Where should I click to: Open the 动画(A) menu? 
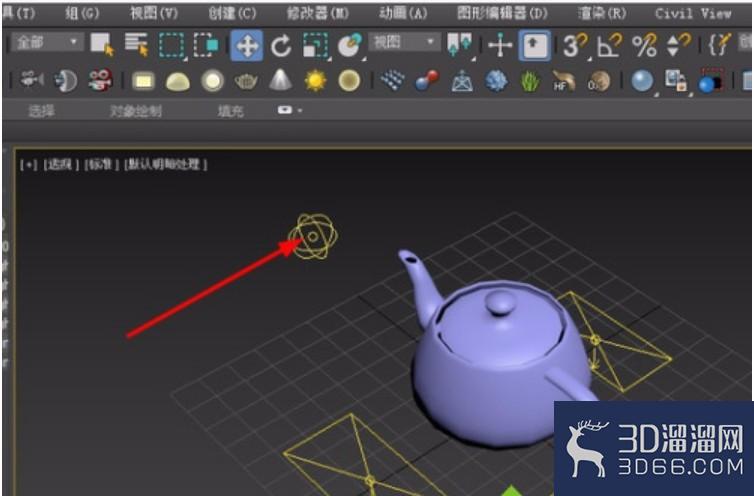click(x=403, y=13)
